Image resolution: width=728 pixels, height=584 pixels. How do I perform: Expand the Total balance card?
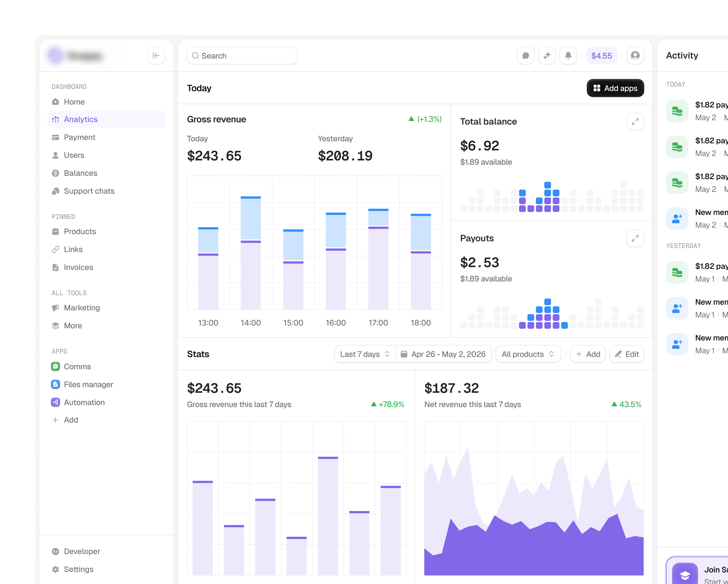pyautogui.click(x=635, y=122)
